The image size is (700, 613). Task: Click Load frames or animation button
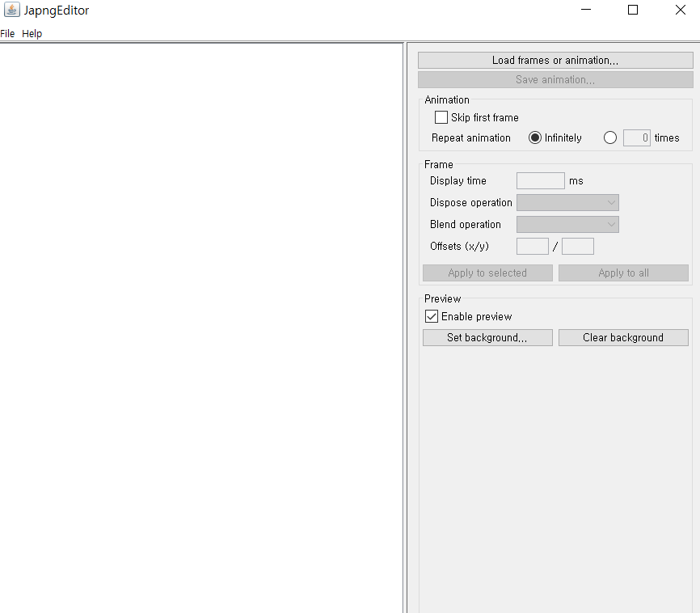[555, 61]
